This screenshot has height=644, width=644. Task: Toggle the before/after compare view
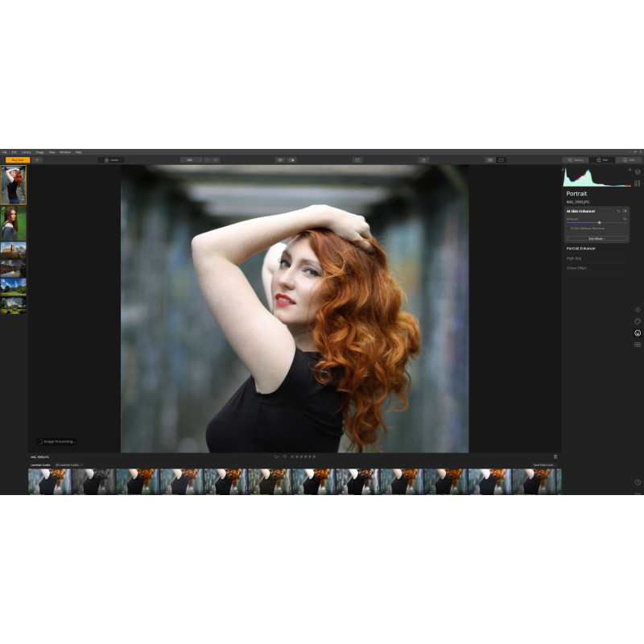(x=291, y=160)
